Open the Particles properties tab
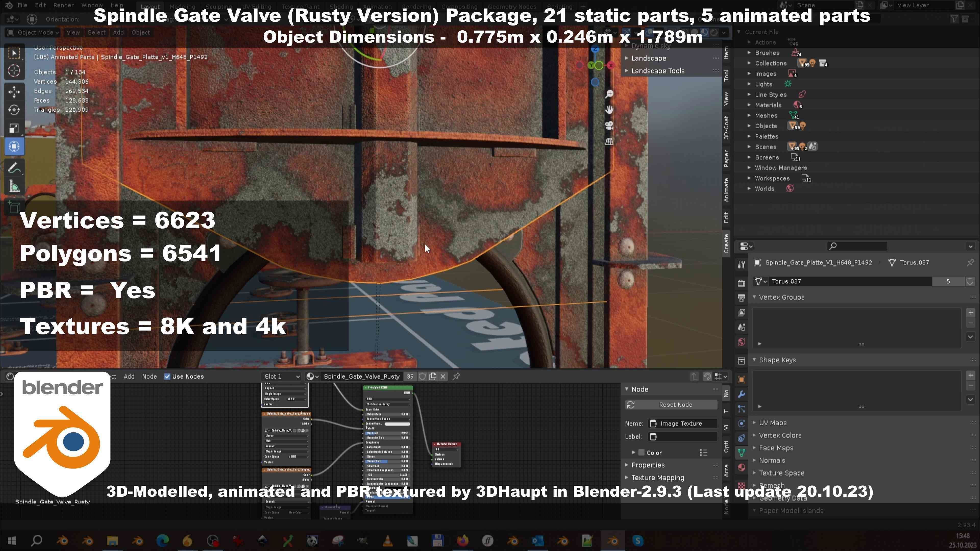This screenshot has height=551, width=980. 741,409
